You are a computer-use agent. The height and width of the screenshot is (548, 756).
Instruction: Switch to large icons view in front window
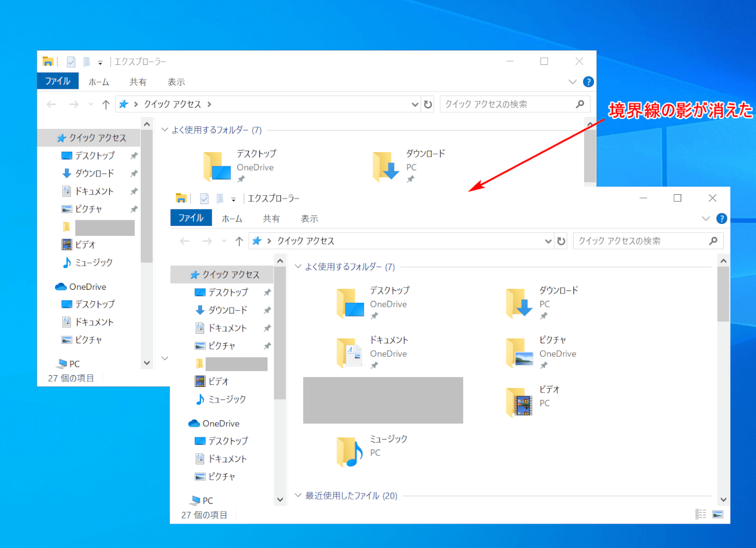tap(718, 514)
